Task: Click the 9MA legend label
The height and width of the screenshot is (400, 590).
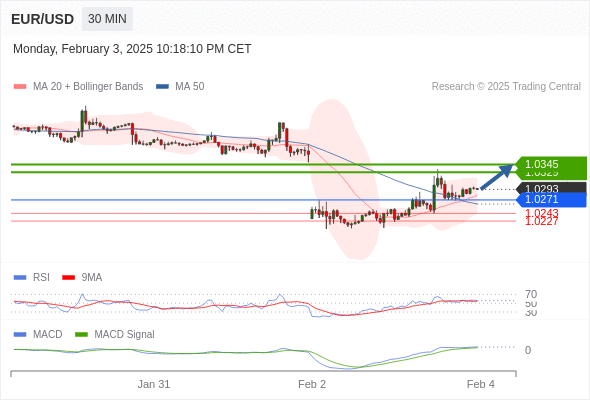Action: tap(92, 278)
